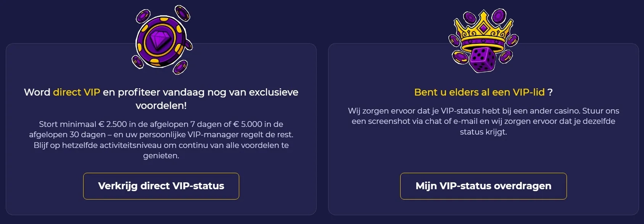644x224 pixels.
Task: Click small chip at top-right of the crown
Action: click(498, 16)
